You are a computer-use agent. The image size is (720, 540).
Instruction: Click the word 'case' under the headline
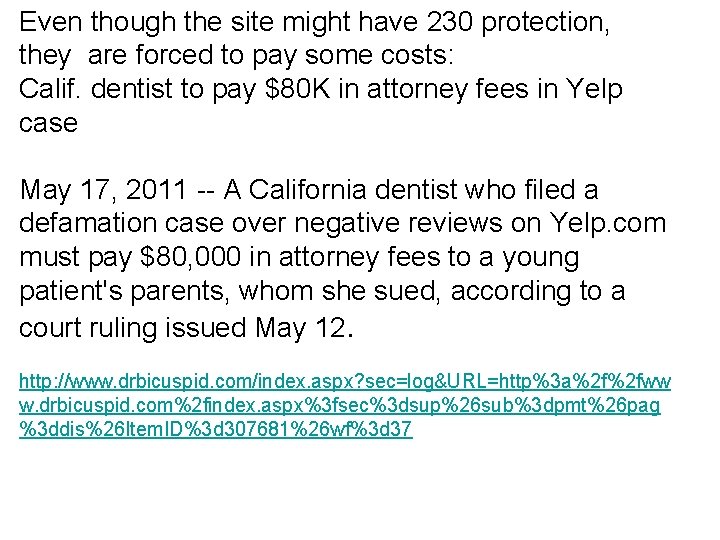click(48, 124)
